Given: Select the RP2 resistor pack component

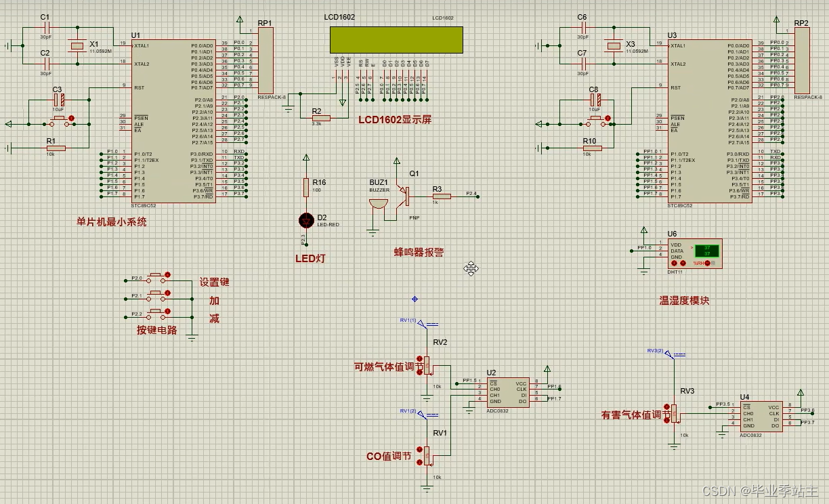Looking at the screenshot, I should (x=802, y=60).
